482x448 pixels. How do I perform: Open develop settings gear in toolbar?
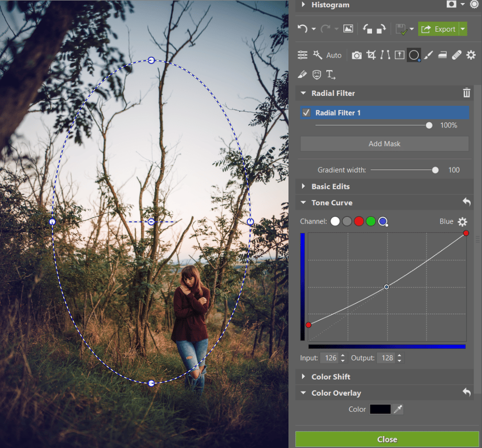pyautogui.click(x=471, y=55)
